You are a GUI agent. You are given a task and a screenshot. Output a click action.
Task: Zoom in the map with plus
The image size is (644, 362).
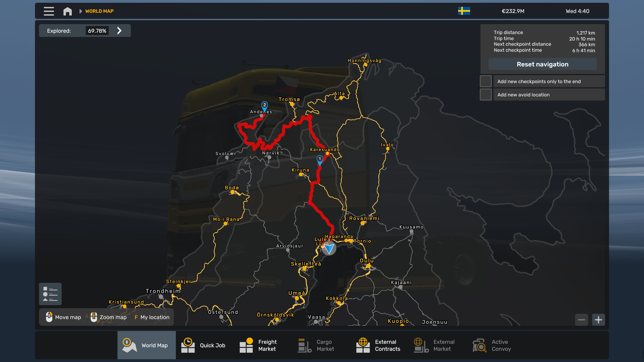(x=598, y=320)
